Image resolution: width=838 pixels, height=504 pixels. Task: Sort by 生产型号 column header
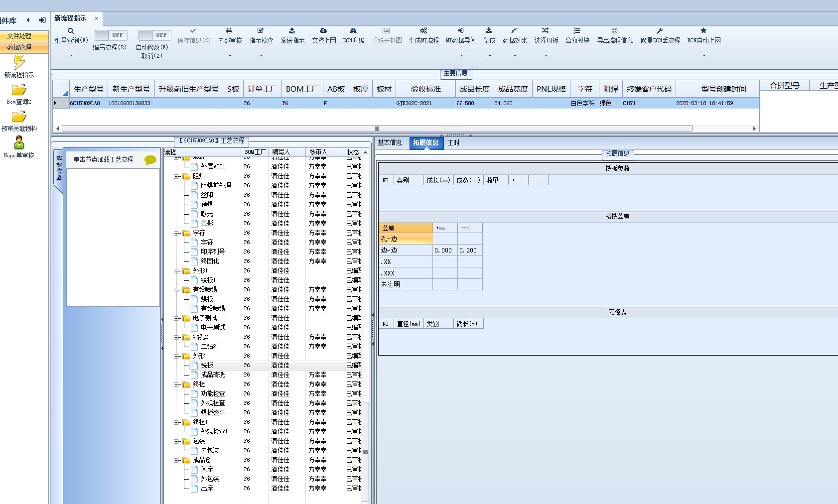tap(89, 89)
